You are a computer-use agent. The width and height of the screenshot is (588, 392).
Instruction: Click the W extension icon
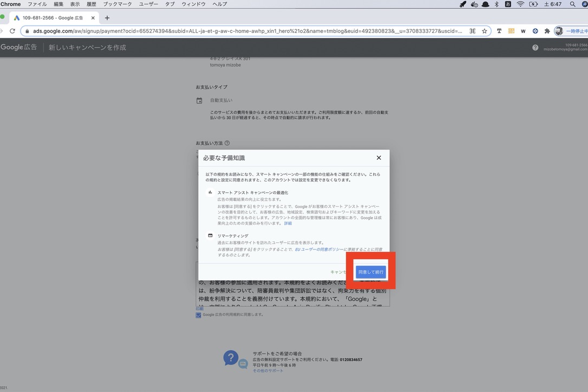(523, 31)
